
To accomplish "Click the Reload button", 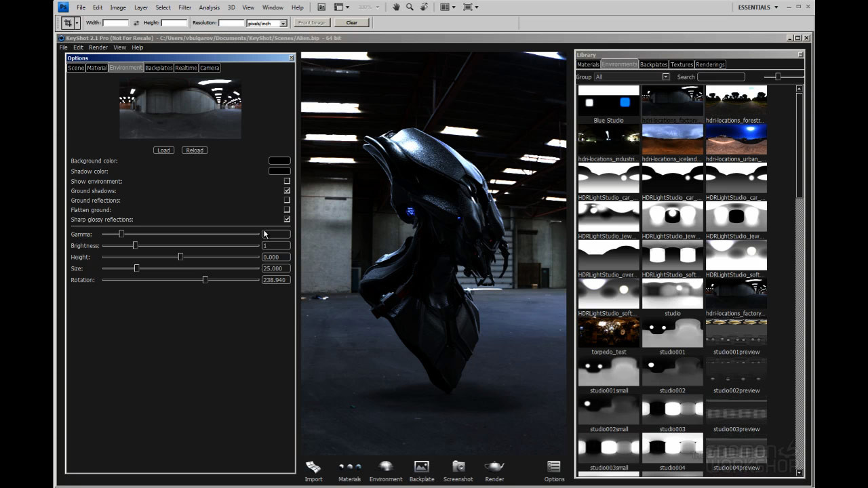I will click(x=195, y=150).
